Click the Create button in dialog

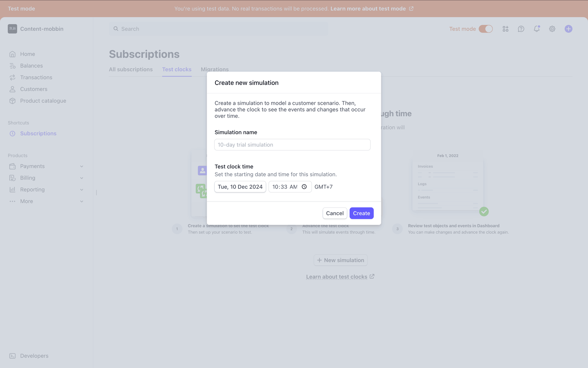pos(361,213)
